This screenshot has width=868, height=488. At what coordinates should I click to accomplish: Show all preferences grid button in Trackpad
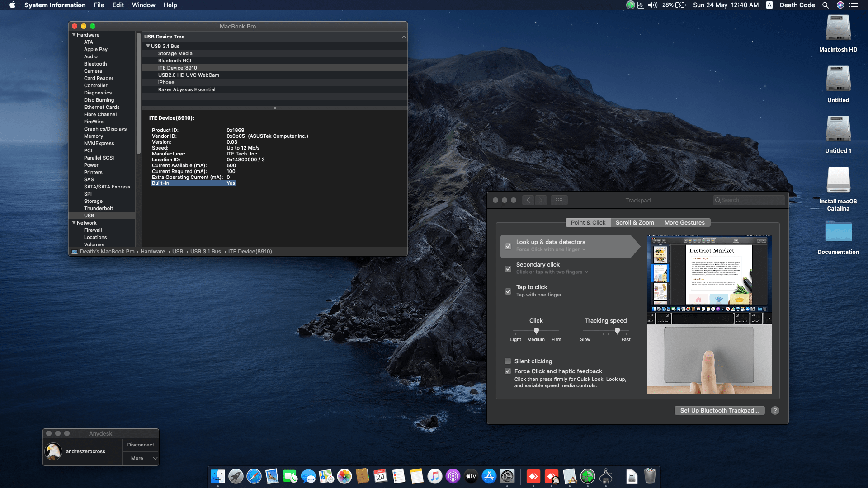coord(559,200)
